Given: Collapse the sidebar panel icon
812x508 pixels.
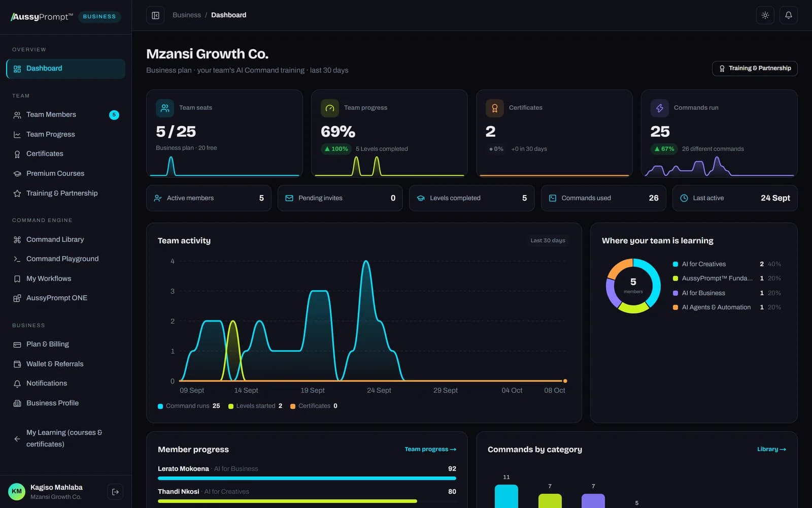Looking at the screenshot, I should (155, 15).
